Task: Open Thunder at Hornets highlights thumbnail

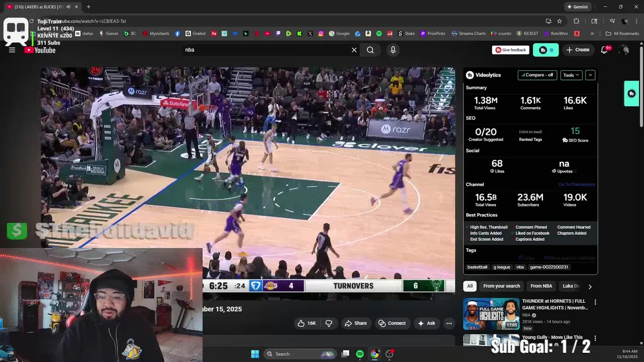Action: tap(491, 314)
